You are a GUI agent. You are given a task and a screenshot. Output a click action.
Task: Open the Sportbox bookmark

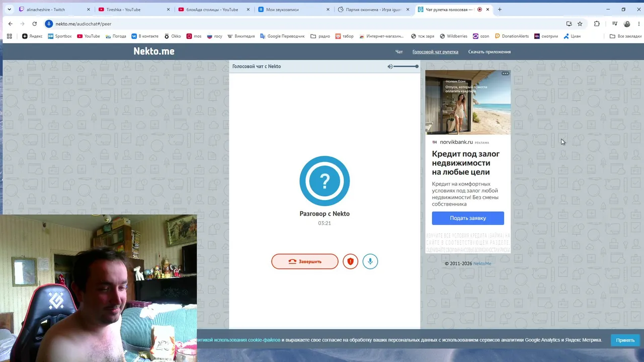[x=59, y=36]
